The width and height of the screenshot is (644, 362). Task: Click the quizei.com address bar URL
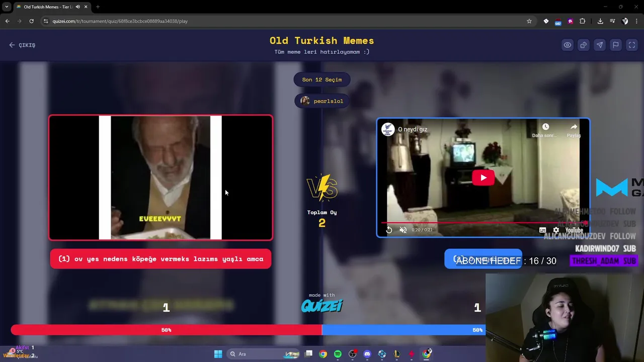pos(120,21)
